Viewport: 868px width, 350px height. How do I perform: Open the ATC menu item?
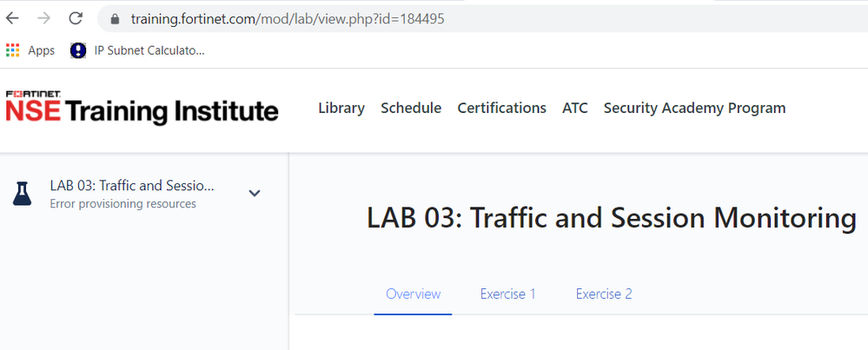[x=574, y=108]
